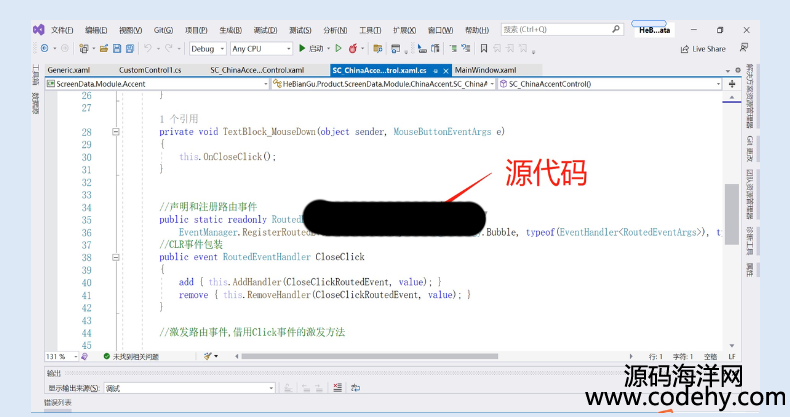Screen dimensions: 790x417
Task: Click the 1 个引用 reference link
Action: point(179,119)
